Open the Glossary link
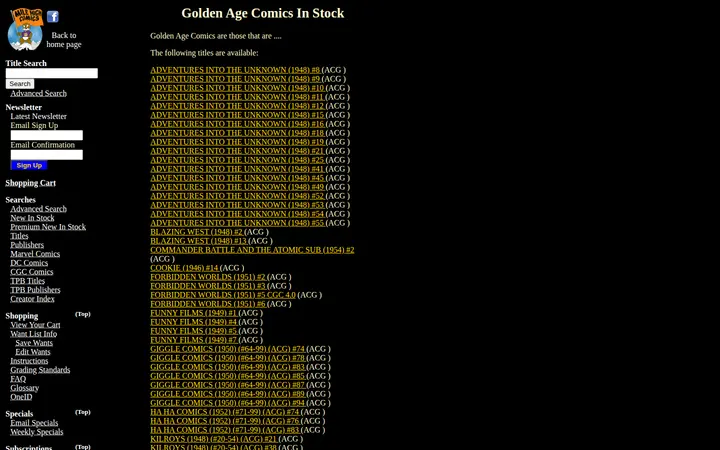Screen dimensions: 720x450 click(x=25, y=388)
